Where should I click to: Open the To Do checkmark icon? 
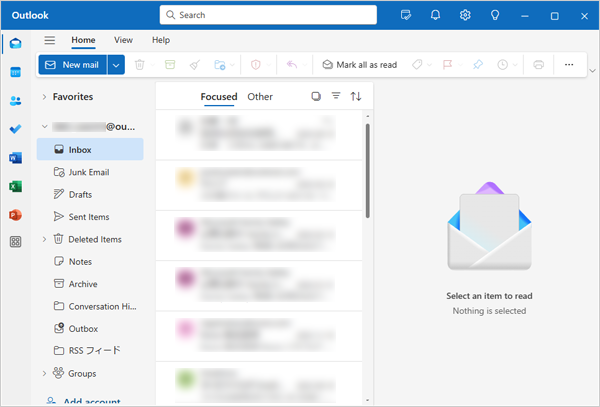pyautogui.click(x=15, y=129)
